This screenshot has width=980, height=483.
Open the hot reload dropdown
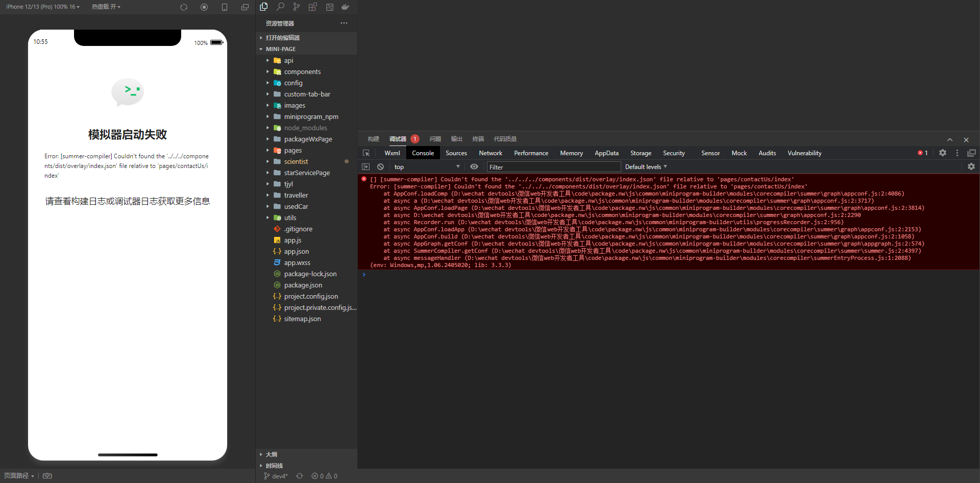106,7
